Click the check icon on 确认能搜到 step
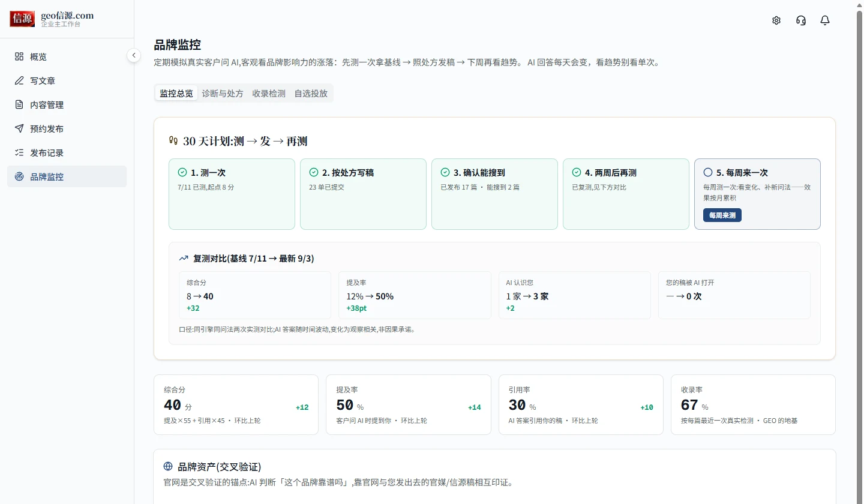The width and height of the screenshot is (864, 504). (445, 172)
